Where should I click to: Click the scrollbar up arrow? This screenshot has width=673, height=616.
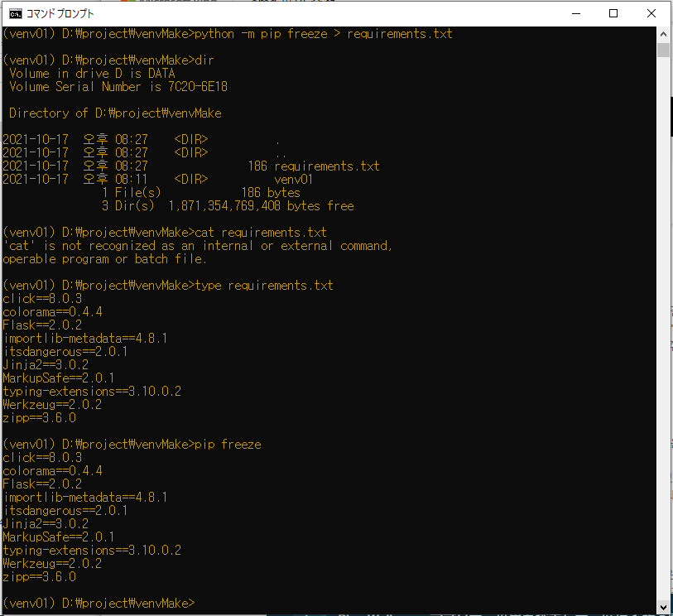(x=663, y=34)
